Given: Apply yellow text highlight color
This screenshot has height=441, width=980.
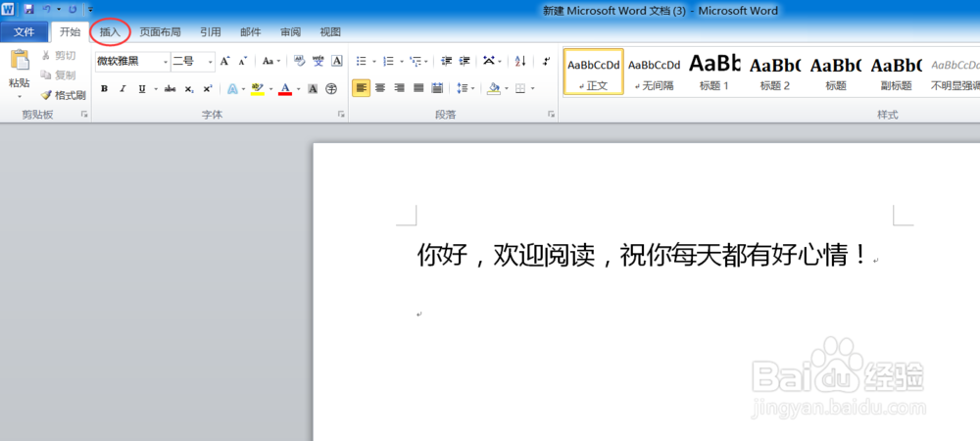Looking at the screenshot, I should pos(258,89).
